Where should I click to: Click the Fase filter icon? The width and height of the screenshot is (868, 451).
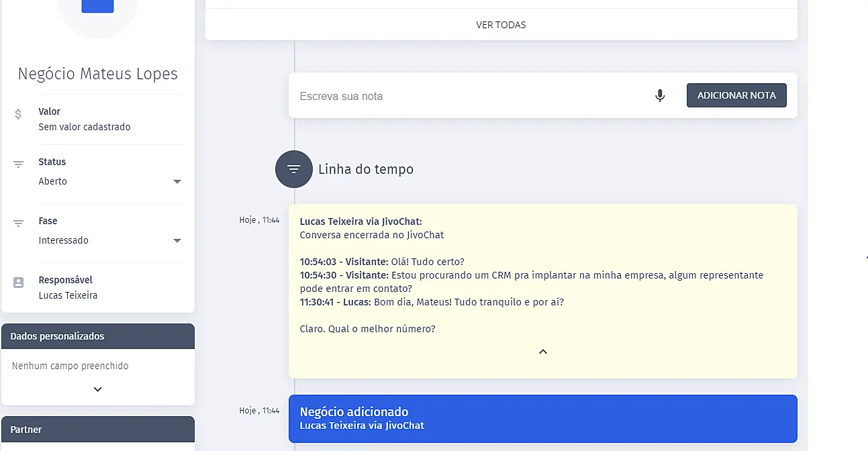coord(18,223)
